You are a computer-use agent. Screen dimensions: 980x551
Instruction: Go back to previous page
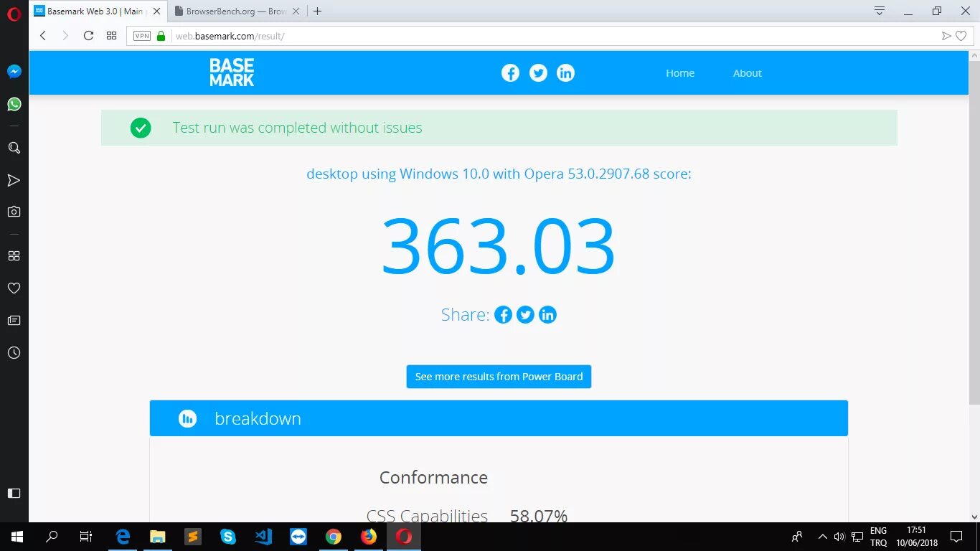tap(43, 36)
